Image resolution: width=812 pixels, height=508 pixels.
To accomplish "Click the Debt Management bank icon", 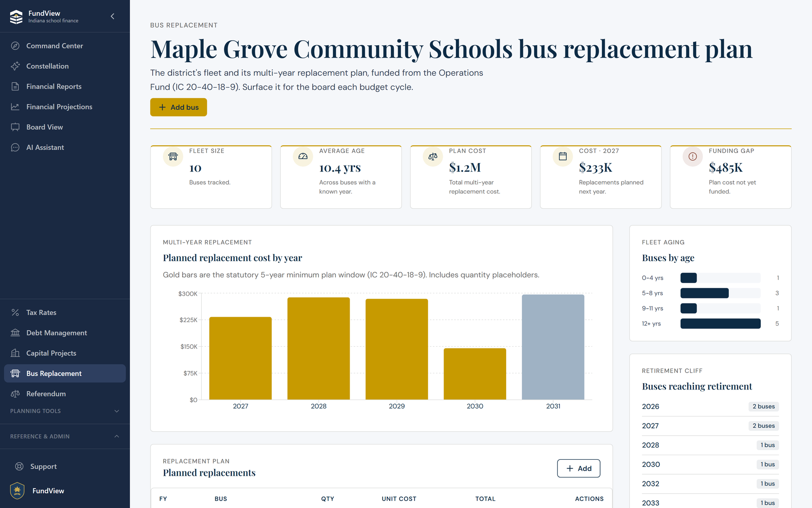I will pos(15,333).
